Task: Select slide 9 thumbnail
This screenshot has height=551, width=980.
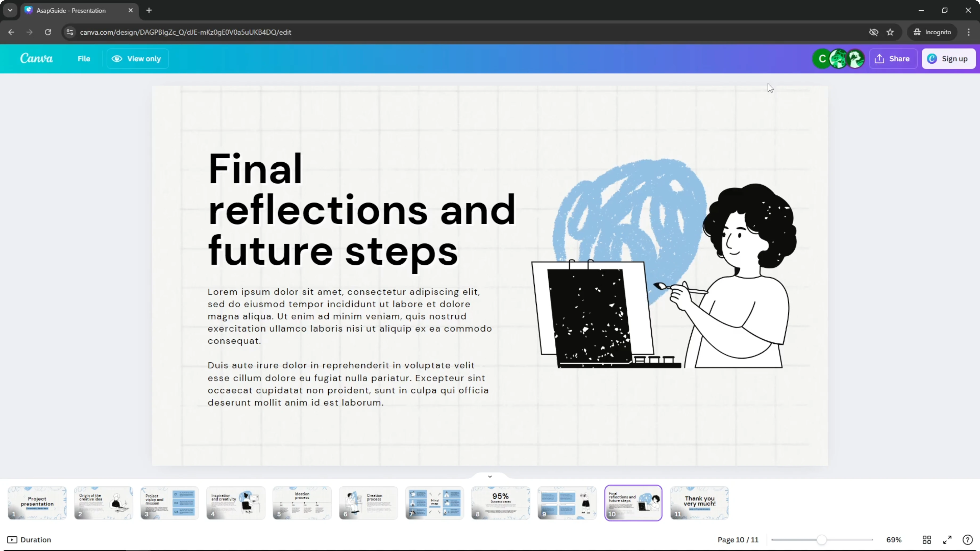Action: click(567, 503)
